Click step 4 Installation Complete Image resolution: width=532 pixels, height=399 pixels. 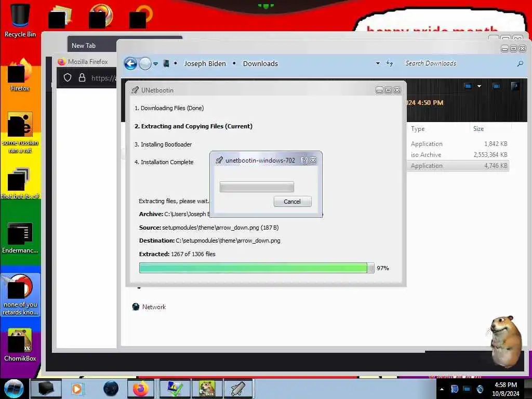click(164, 162)
